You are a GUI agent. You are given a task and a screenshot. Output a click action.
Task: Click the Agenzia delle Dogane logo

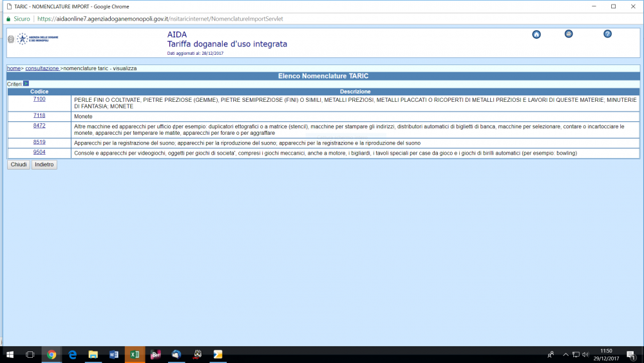(33, 39)
